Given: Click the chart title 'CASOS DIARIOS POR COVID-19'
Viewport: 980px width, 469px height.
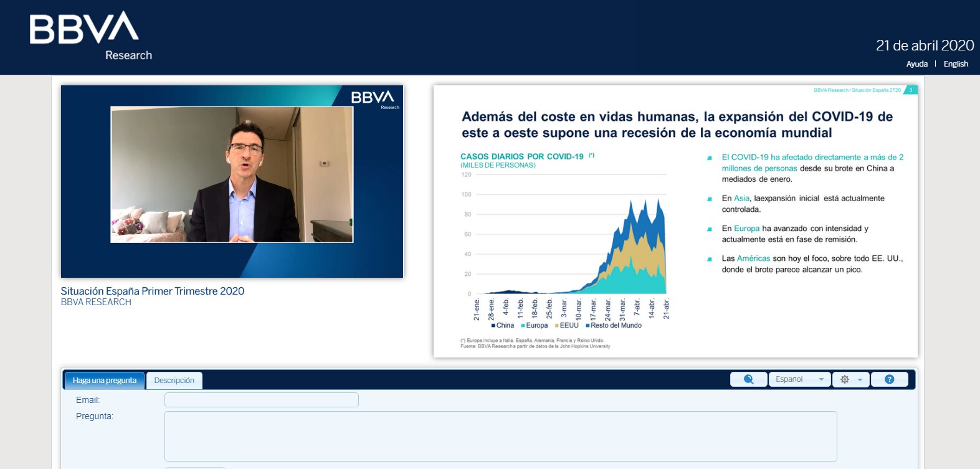Looking at the screenshot, I should [522, 157].
